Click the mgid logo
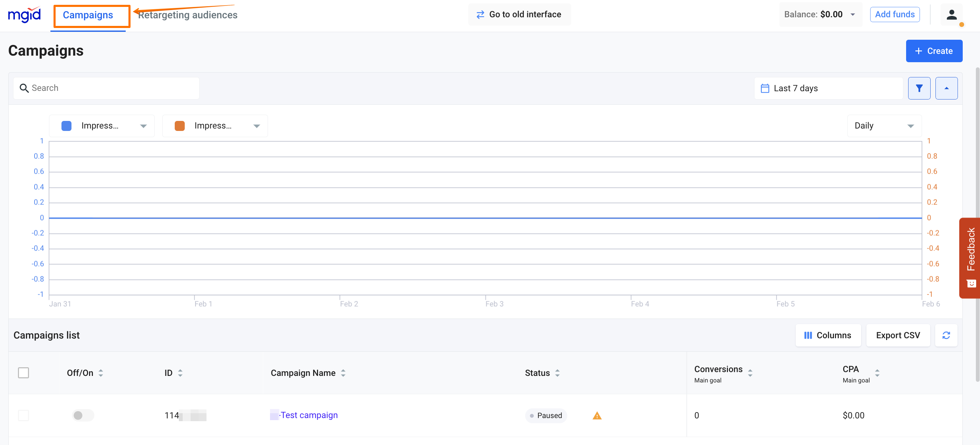The width and height of the screenshot is (980, 445). click(25, 15)
